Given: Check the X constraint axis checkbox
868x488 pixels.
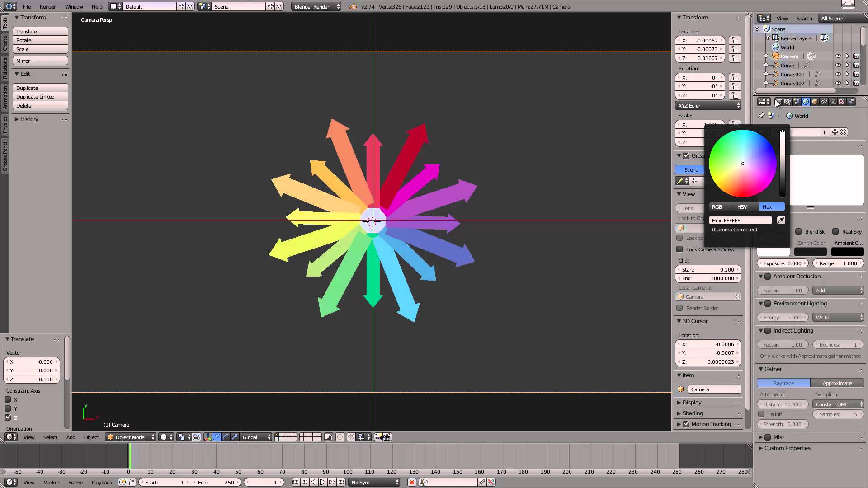Looking at the screenshot, I should tap(8, 399).
